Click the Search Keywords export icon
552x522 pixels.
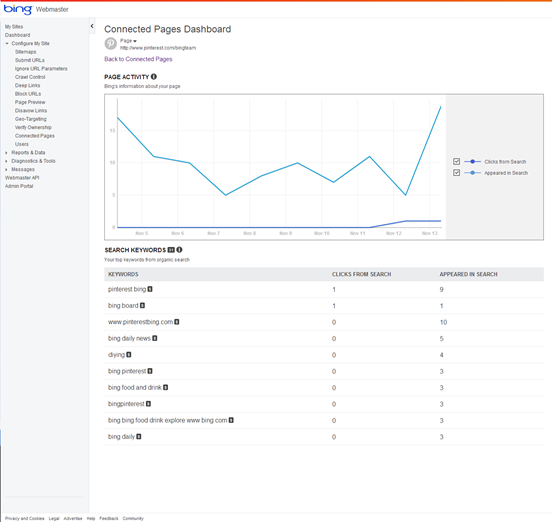click(171, 250)
